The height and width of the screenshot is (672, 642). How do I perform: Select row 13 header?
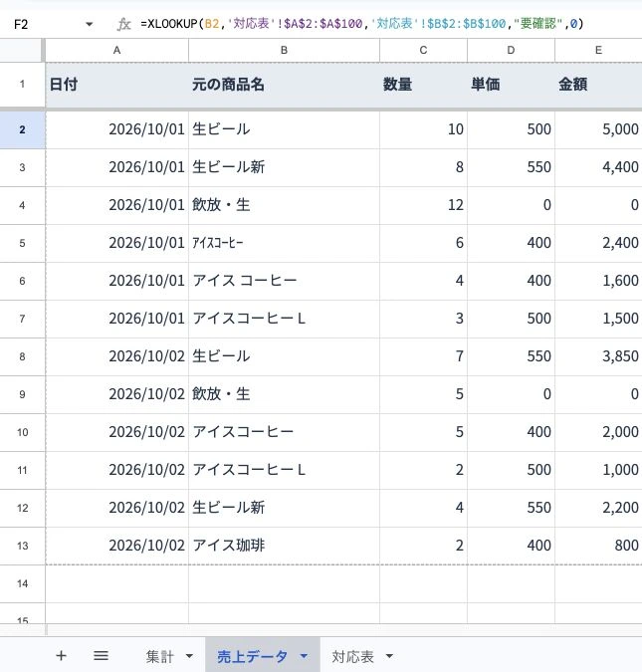tap(22, 546)
